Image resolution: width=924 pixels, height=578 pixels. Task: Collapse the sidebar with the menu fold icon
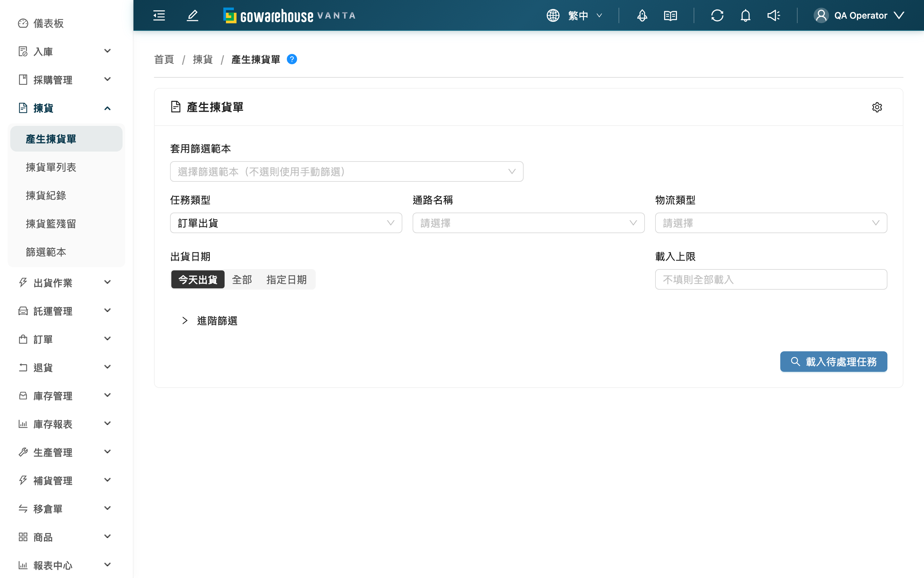(x=159, y=16)
